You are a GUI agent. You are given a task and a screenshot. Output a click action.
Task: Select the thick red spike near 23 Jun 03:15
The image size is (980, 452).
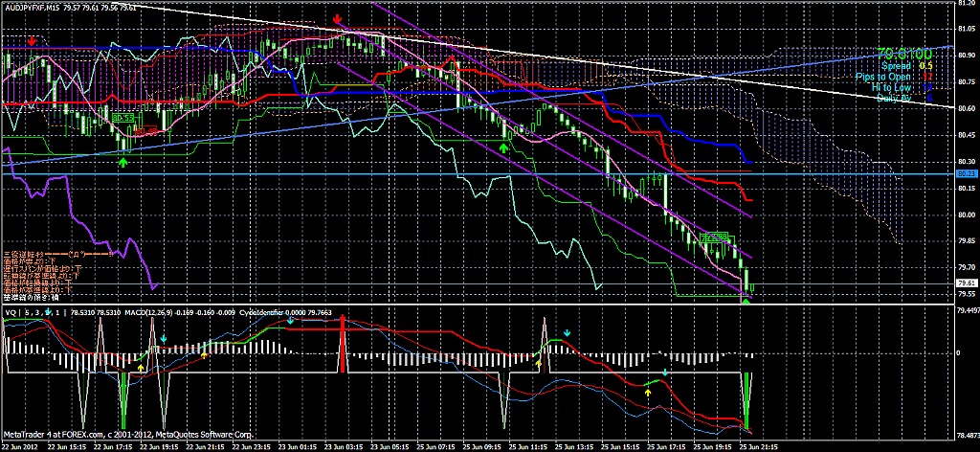(x=343, y=345)
